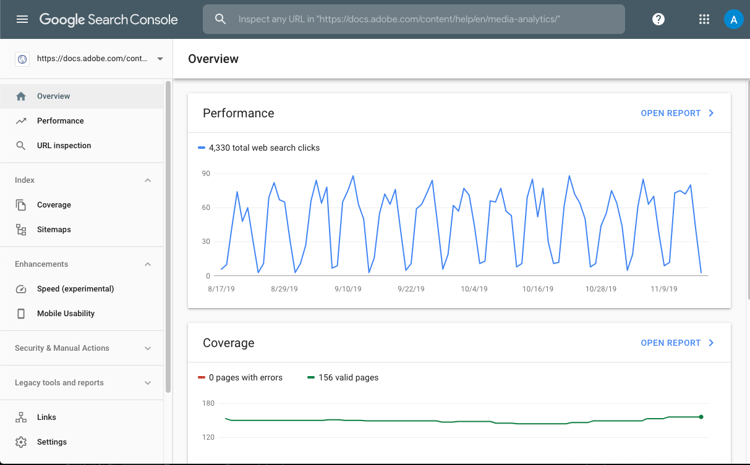Click the Mobile Usability phone icon

21,313
